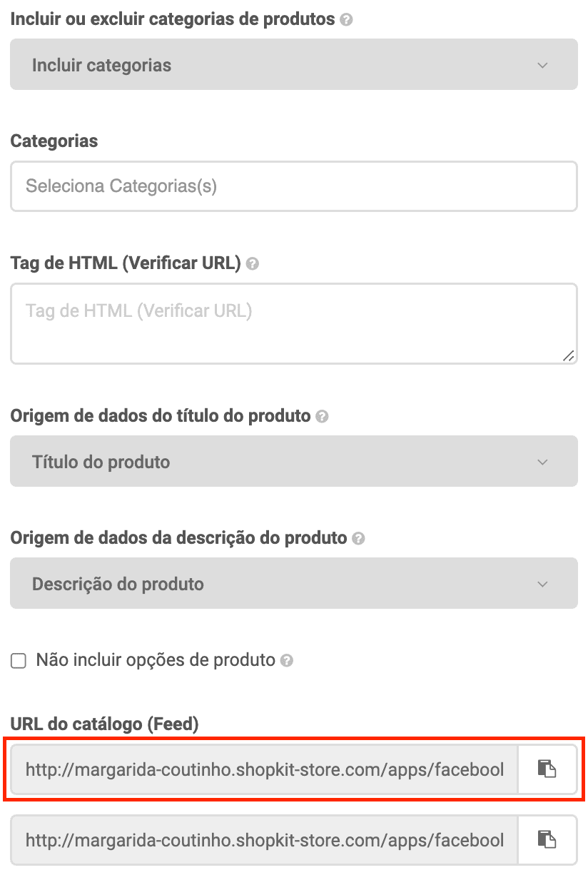Viewport: 588px width, 875px height.
Task: Open the 'Descrição do produto' dropdown
Action: click(x=293, y=584)
